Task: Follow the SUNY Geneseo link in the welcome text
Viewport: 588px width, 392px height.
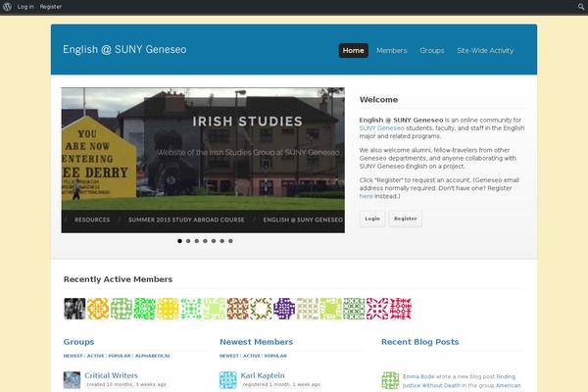Action: tap(382, 128)
